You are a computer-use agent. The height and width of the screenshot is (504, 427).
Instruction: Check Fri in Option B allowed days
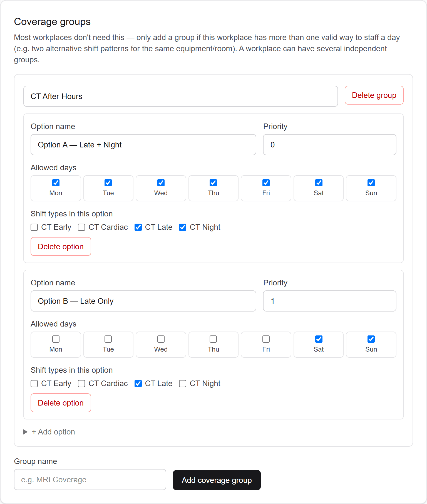pyautogui.click(x=266, y=339)
